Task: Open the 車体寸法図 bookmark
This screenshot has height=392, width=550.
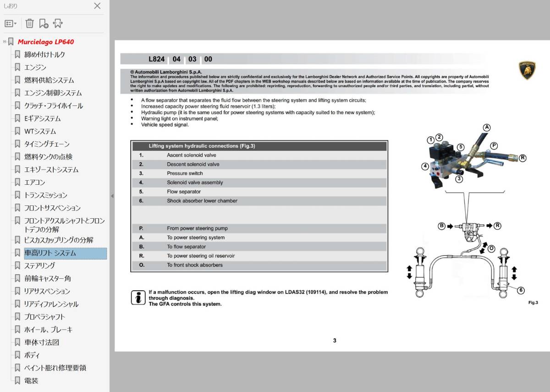Action: pyautogui.click(x=42, y=342)
